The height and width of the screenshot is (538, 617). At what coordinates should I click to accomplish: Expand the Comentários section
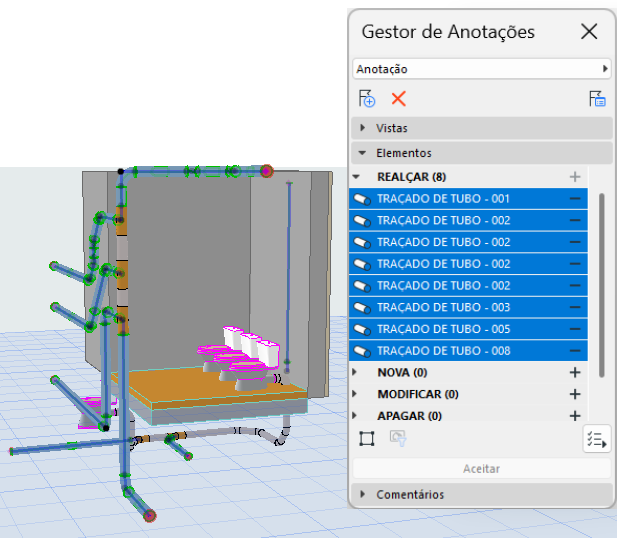pyautogui.click(x=482, y=494)
